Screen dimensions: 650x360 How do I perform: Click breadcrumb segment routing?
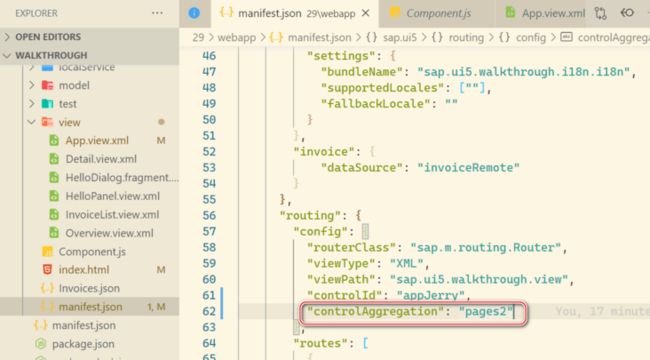[x=466, y=38]
